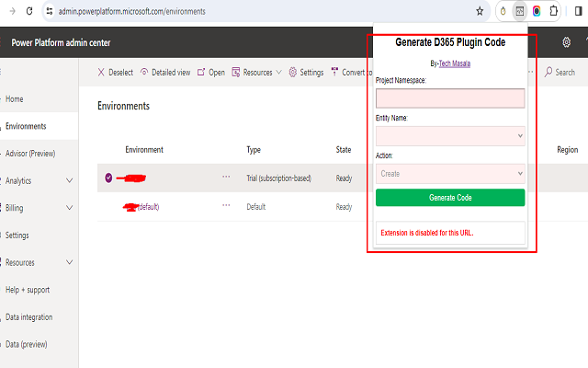Sort by the State column header

click(343, 150)
